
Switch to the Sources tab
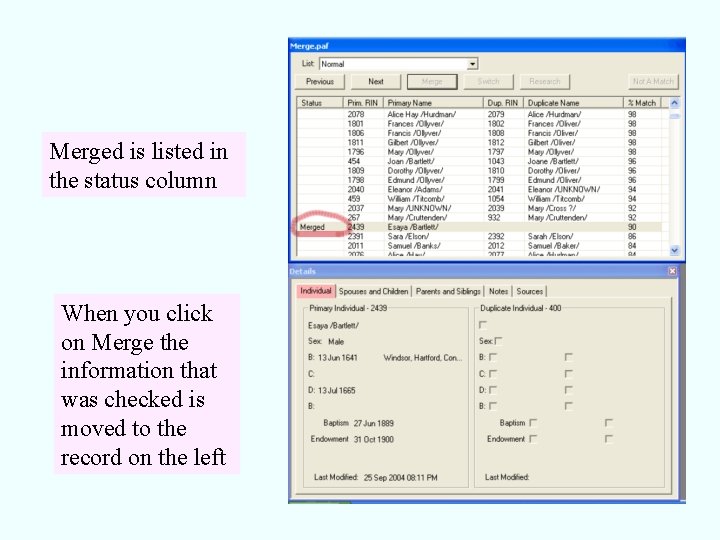pos(529,291)
